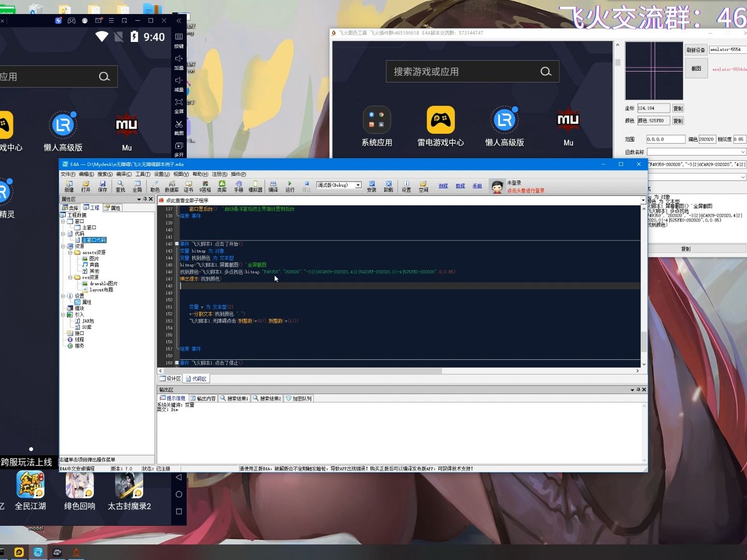The image size is (747, 560).
Task: Click the 教程 link in toolbar
Action: [460, 186]
